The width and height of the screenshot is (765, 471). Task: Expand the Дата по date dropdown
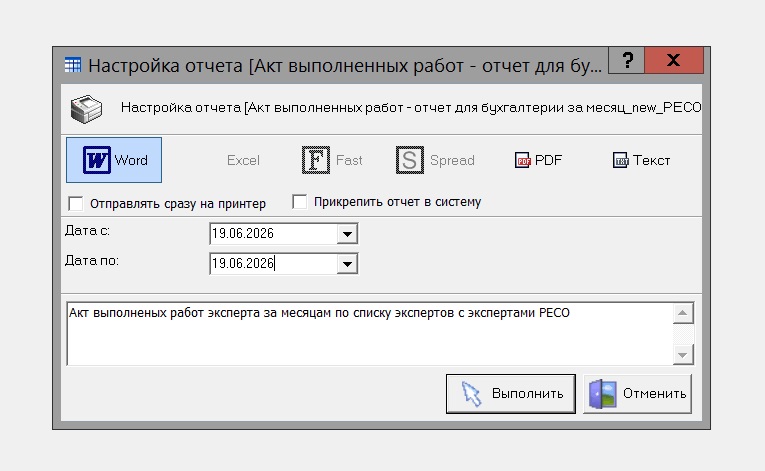[347, 264]
